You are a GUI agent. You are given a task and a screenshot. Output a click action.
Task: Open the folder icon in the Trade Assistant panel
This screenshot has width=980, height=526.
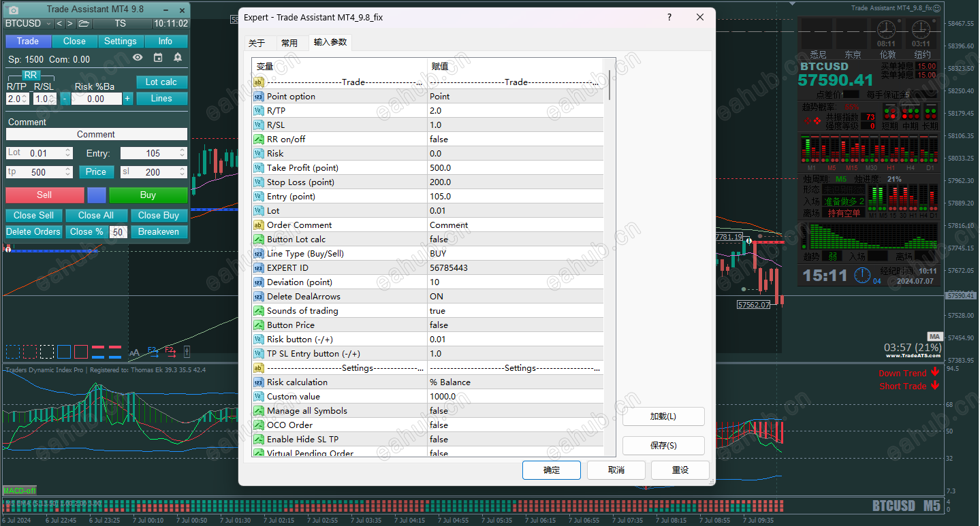click(x=83, y=24)
